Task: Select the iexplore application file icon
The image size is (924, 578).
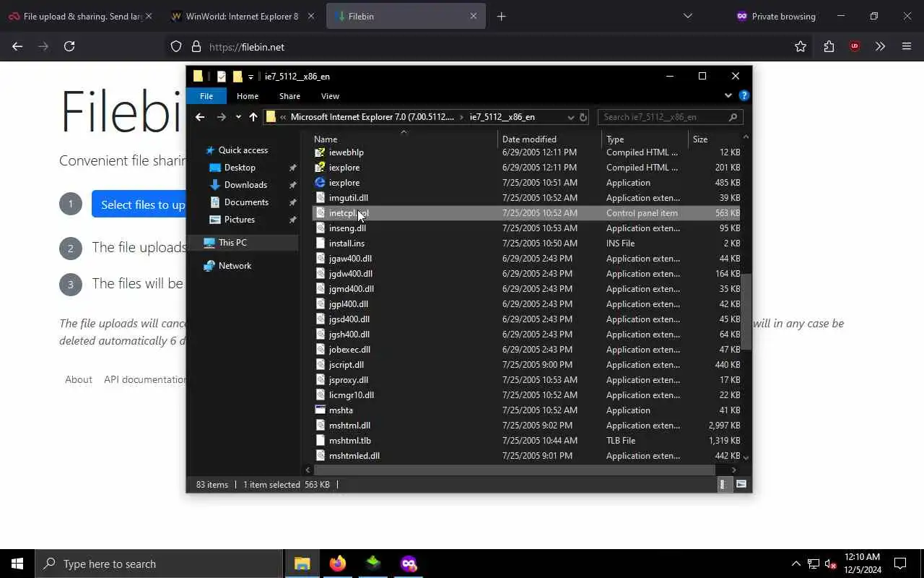Action: [x=321, y=183]
